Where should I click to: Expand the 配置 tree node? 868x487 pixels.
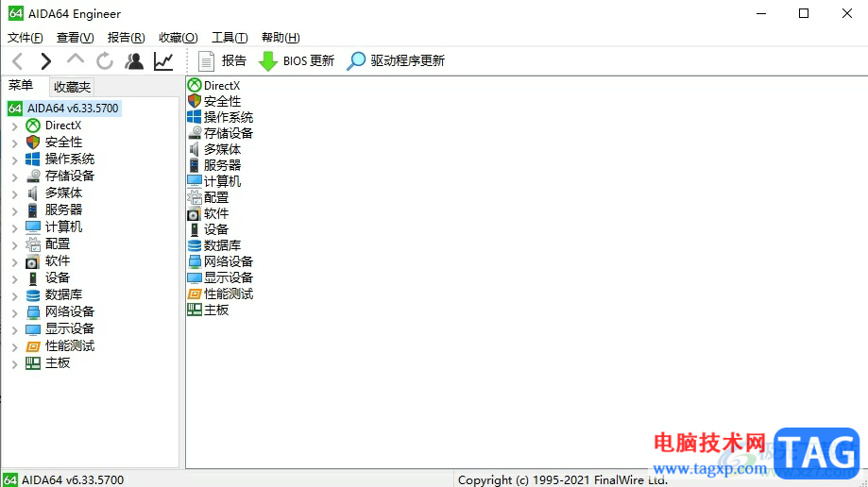pyautogui.click(x=15, y=245)
